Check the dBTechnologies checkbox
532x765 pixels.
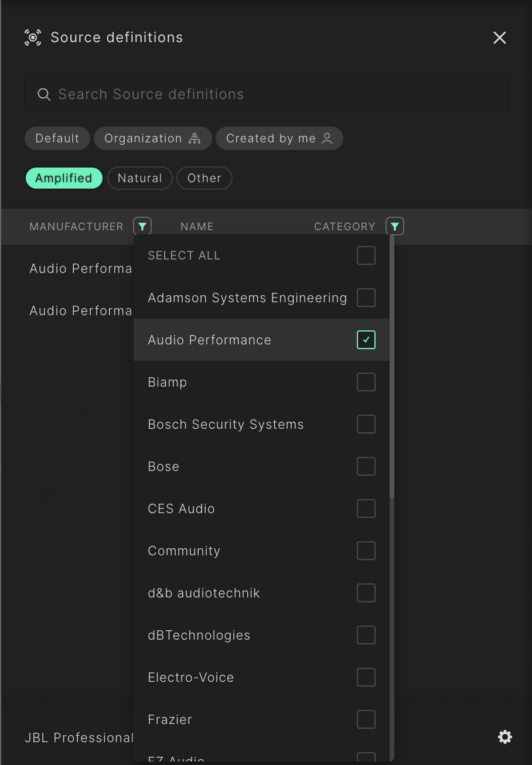coord(366,635)
